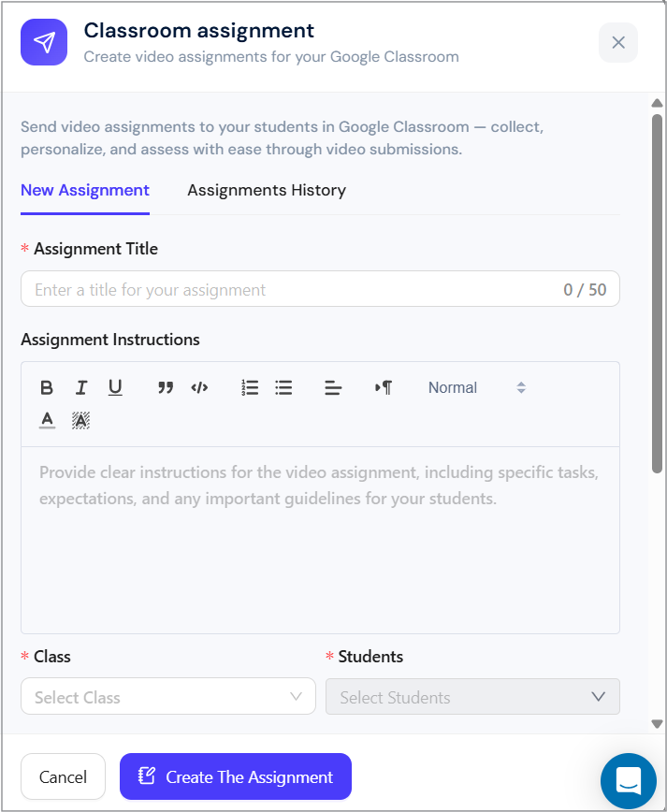667x812 pixels.
Task: Open the Select Class dropdown
Action: pos(168,697)
